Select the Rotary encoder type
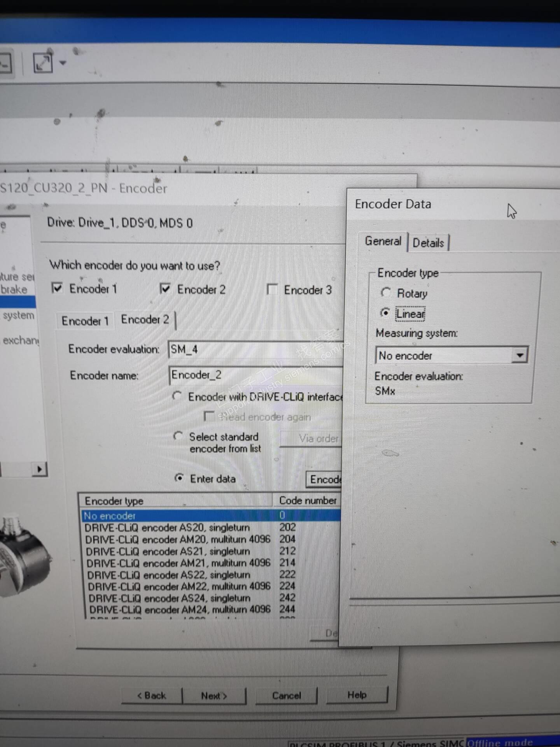Viewport: 560px width, 747px height. click(x=386, y=293)
